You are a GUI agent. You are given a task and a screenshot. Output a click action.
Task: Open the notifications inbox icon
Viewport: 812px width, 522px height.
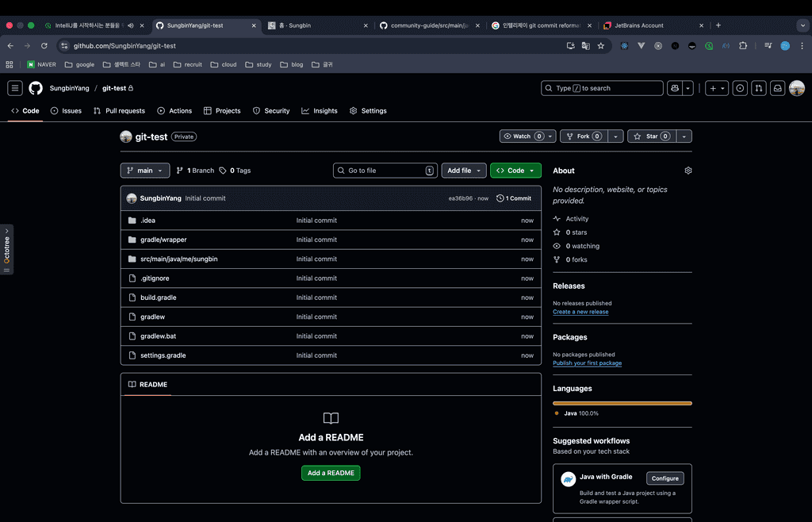pos(778,88)
